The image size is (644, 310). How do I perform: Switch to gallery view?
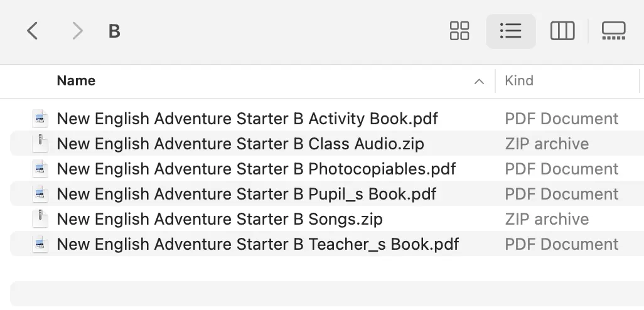click(x=614, y=31)
